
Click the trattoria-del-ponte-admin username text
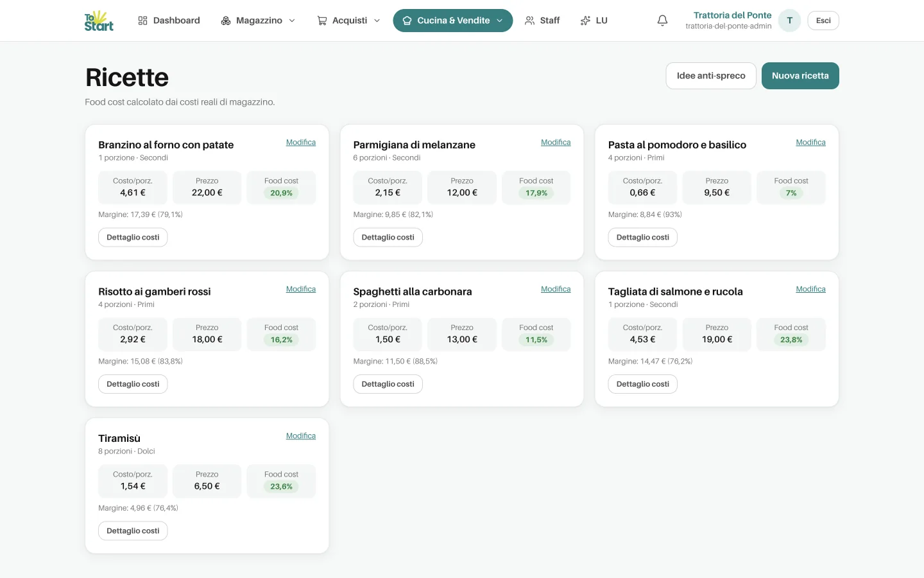pyautogui.click(x=728, y=26)
